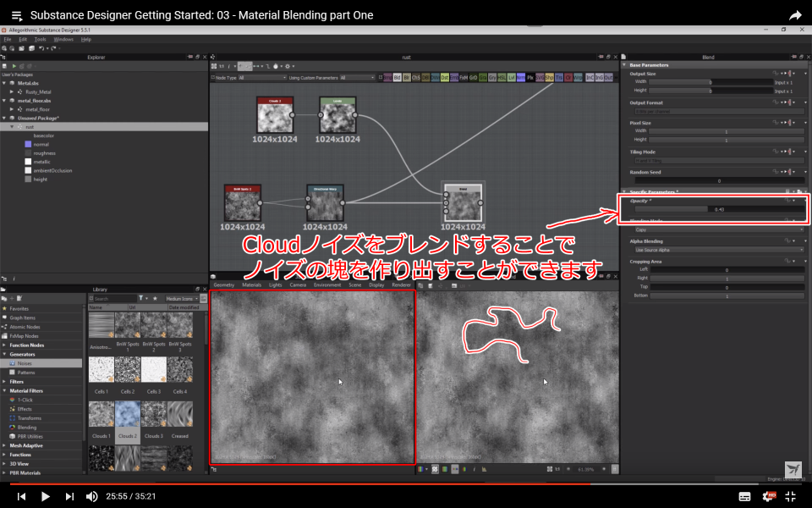Viewport: 812px width, 508px height.
Task: Skip to the next video
Action: 69,497
